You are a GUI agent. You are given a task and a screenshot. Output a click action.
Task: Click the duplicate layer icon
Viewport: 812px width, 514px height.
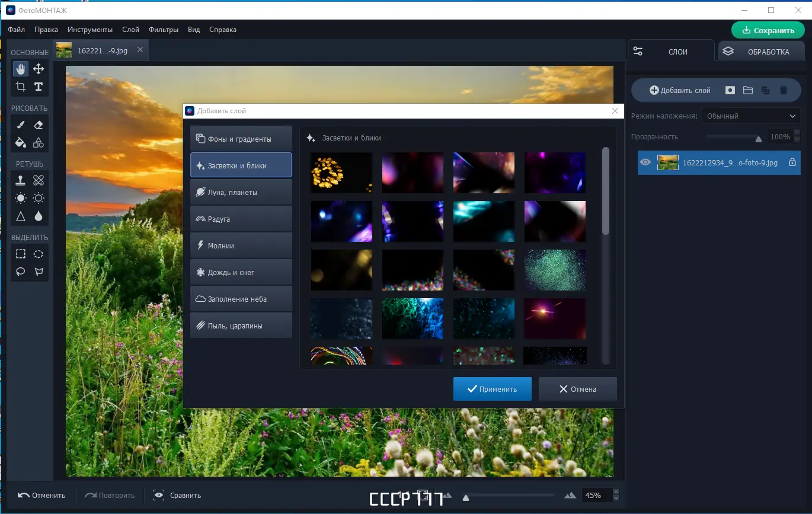[766, 90]
